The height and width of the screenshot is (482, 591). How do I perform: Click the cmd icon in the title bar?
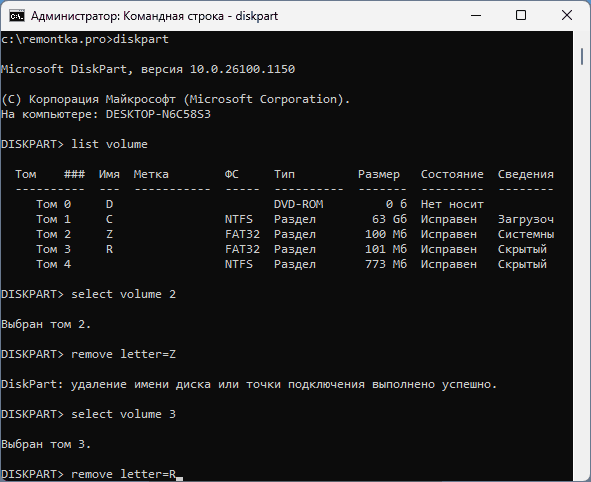(x=17, y=16)
